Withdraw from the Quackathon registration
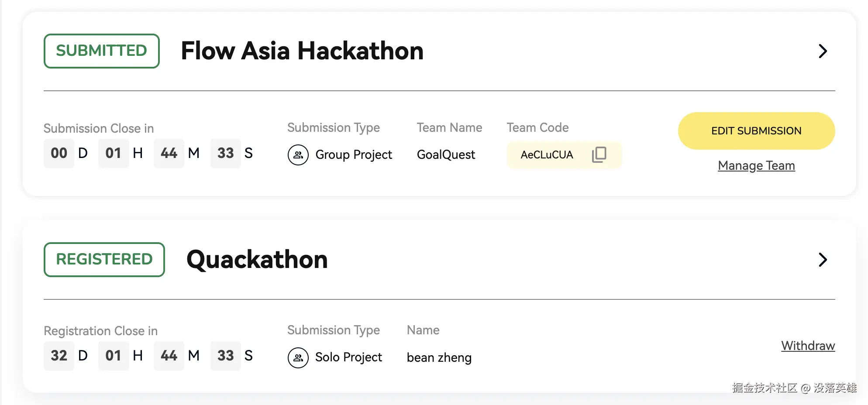Image resolution: width=868 pixels, height=405 pixels. click(x=808, y=346)
